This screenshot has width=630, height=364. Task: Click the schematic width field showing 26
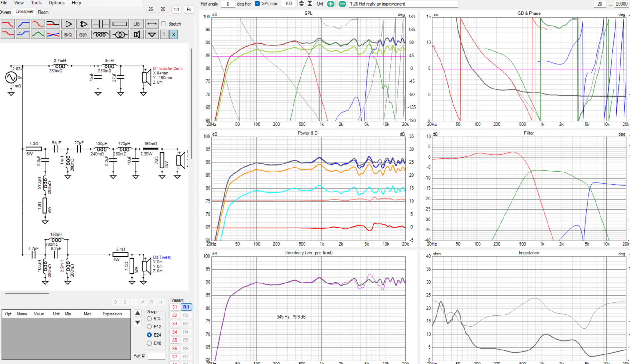[x=150, y=9]
